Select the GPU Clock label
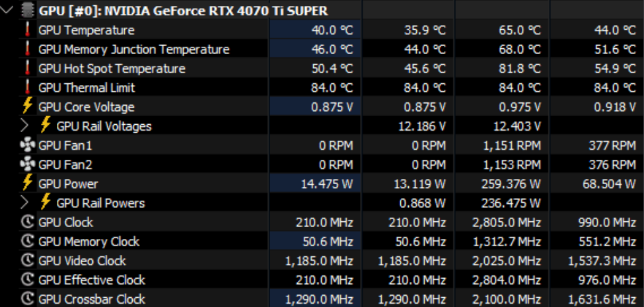Screen dimensions: 644x307 click(65, 222)
